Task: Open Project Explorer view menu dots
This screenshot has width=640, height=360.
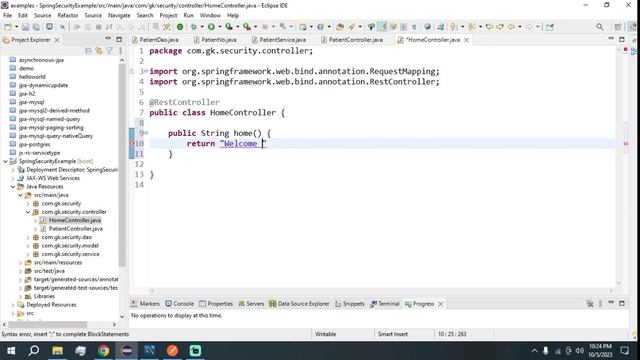Action: click(120, 51)
